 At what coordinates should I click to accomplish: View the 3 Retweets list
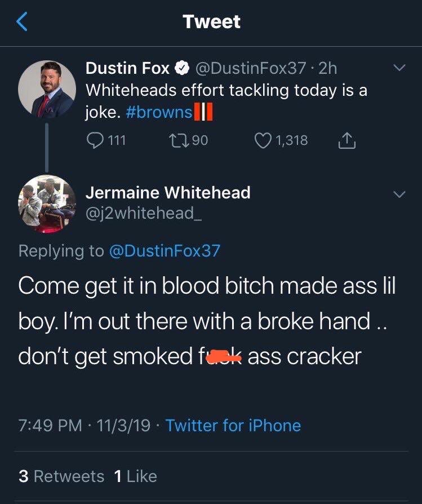click(61, 476)
